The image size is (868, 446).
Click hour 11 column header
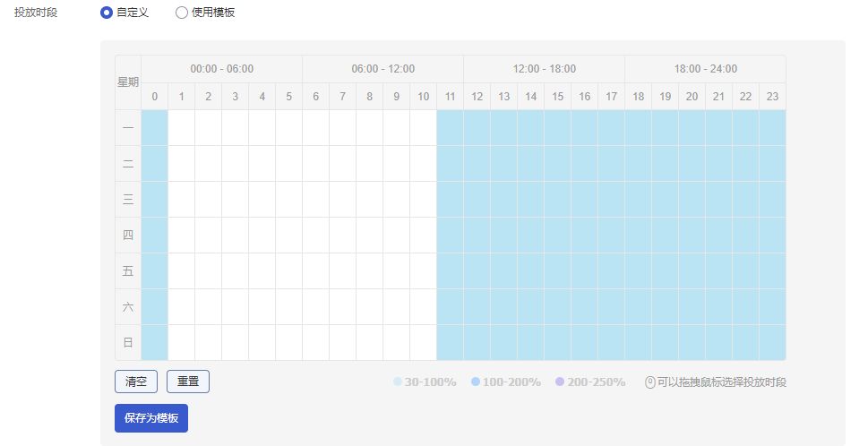(450, 97)
